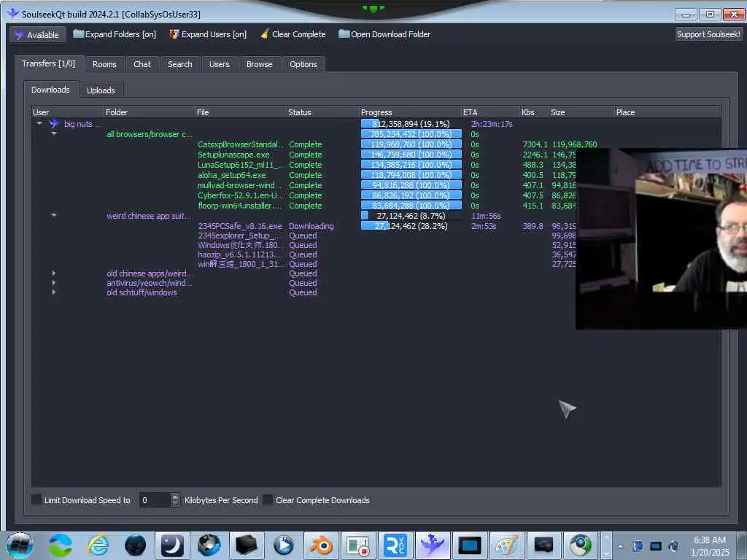Open the dark globe browser taskbar icon
The image size is (747, 560).
135,545
